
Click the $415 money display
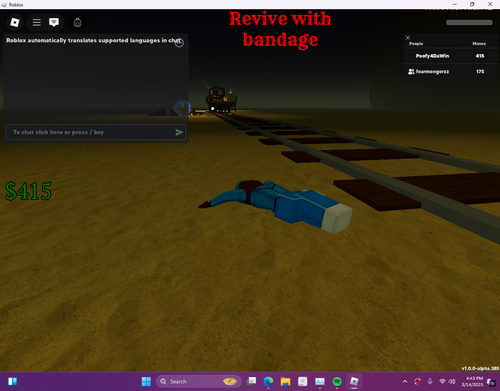28,191
